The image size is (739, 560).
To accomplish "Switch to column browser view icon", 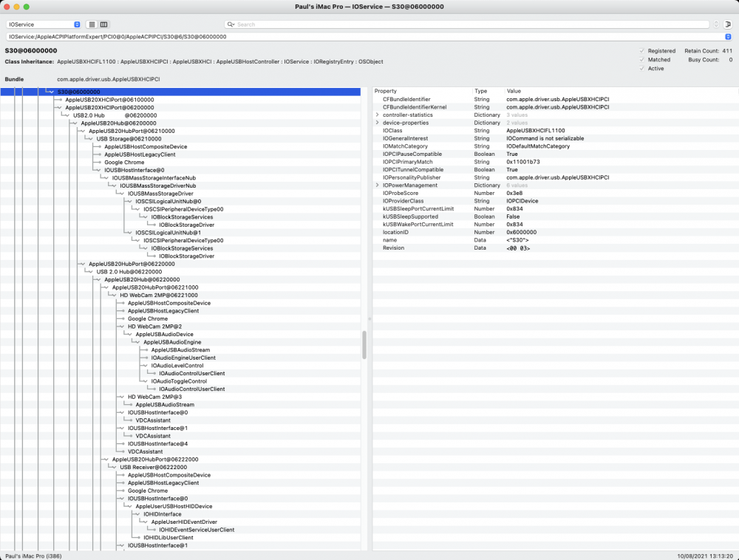I will tap(103, 24).
